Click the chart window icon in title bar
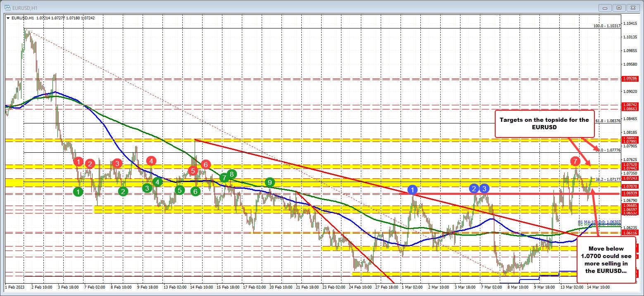 pos(8,8)
